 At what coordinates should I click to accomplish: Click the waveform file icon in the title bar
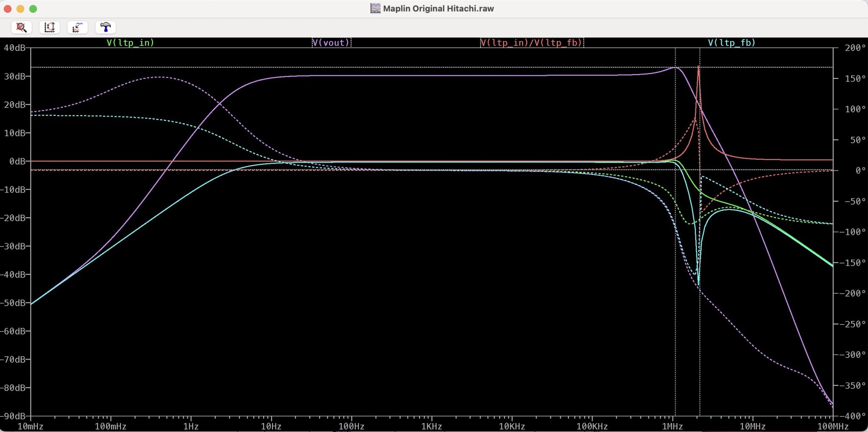376,8
